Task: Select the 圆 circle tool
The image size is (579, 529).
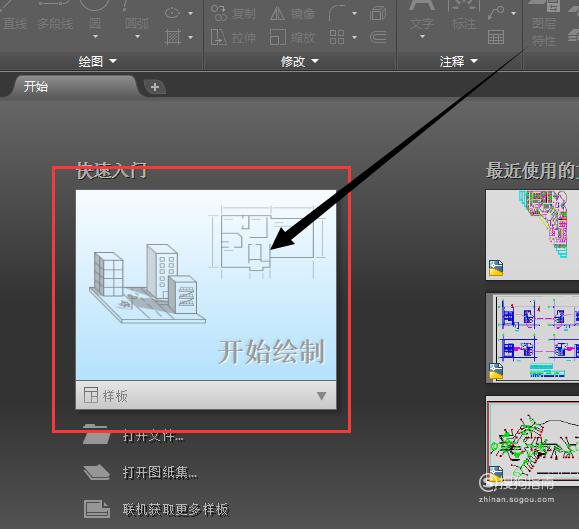Action: pyautogui.click(x=95, y=15)
